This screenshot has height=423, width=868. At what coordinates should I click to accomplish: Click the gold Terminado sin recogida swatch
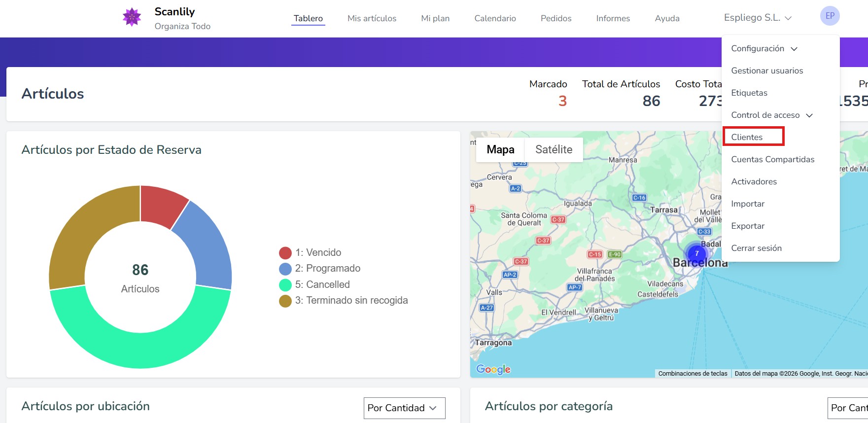285,301
